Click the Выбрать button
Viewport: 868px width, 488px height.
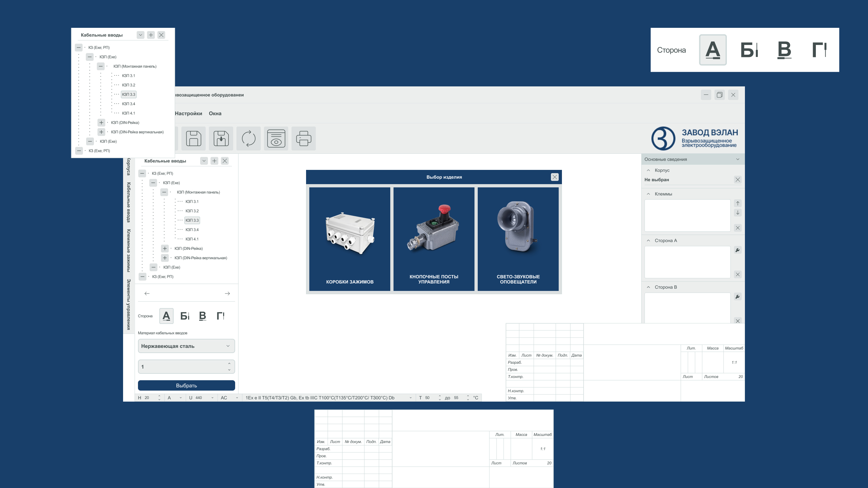click(186, 386)
